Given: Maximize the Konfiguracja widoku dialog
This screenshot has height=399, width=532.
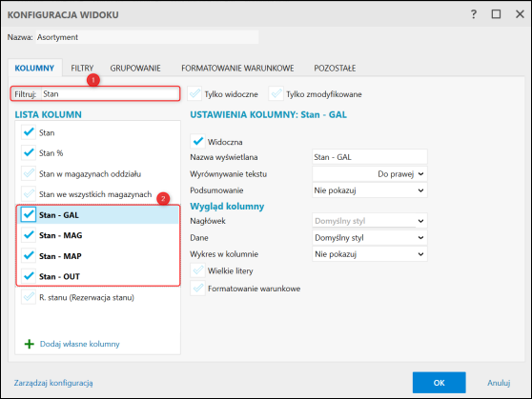Looking at the screenshot, I should [496, 14].
